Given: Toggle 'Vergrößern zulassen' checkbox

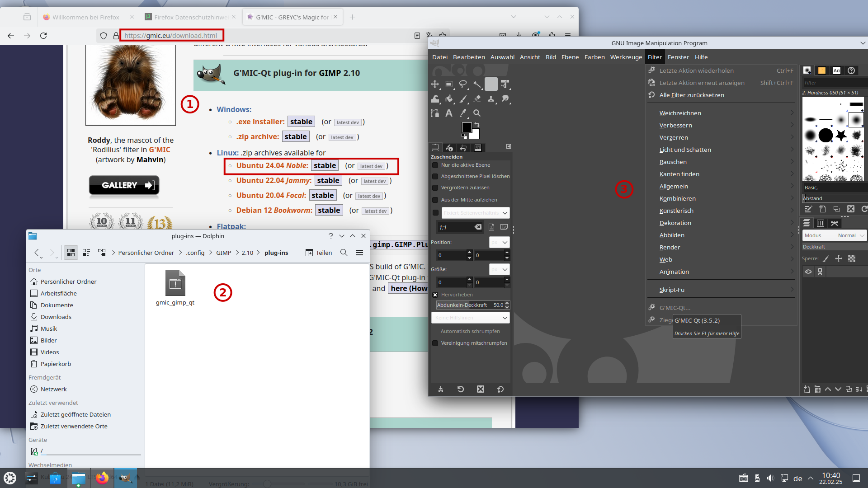Looking at the screenshot, I should click(435, 188).
